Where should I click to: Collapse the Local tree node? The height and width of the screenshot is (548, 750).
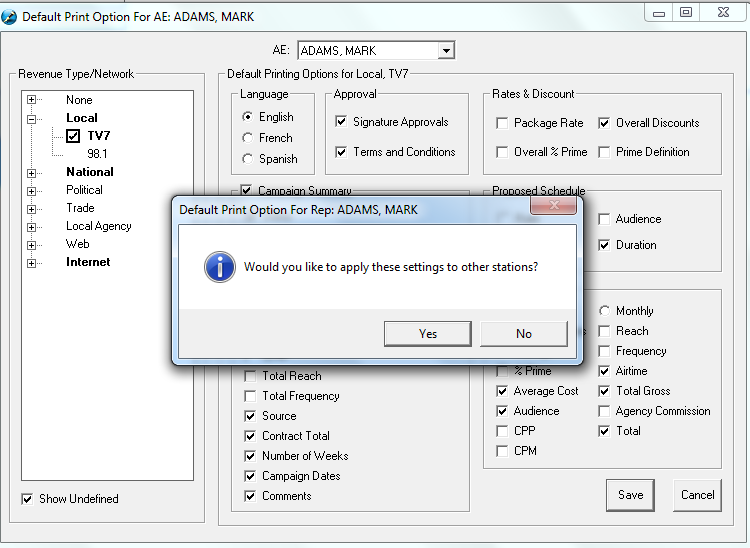click(x=32, y=118)
